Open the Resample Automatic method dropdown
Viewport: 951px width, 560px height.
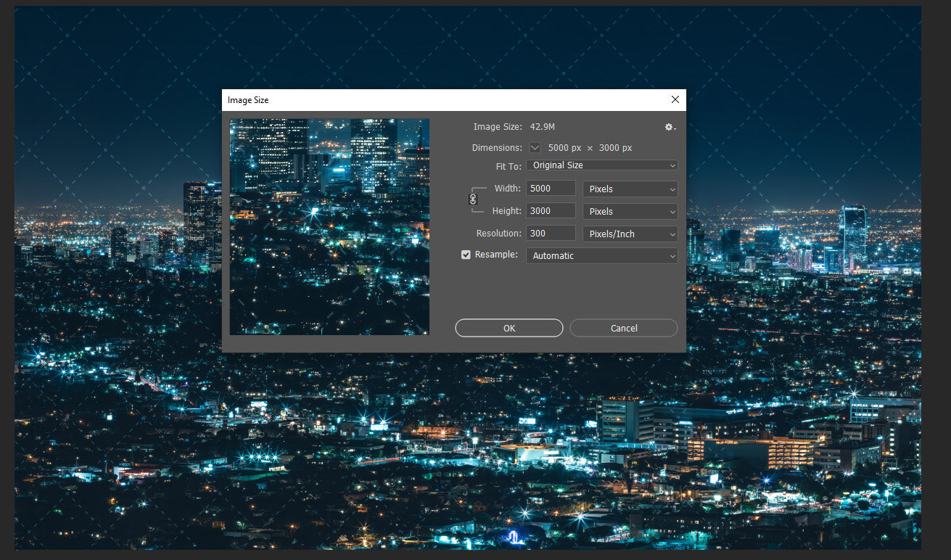point(602,255)
